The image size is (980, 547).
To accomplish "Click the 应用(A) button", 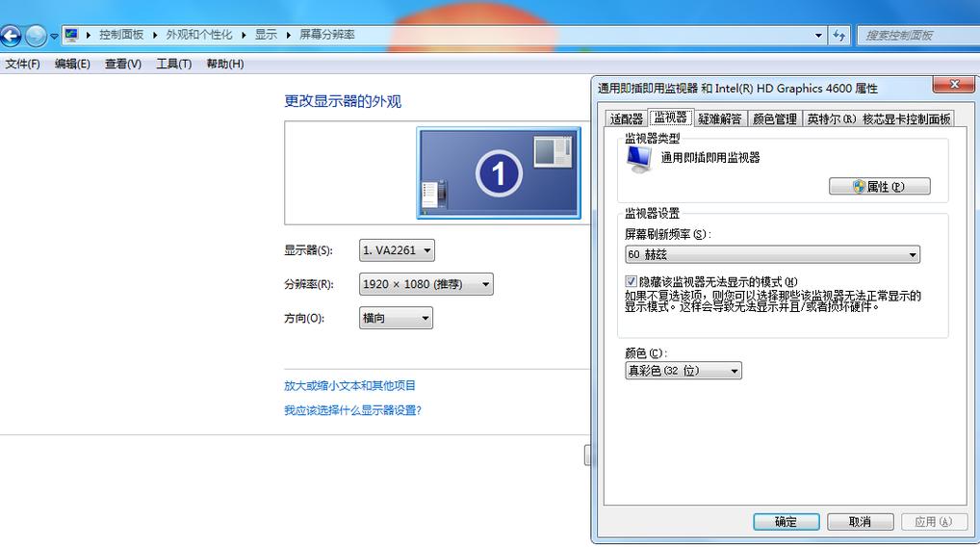I will (933, 522).
